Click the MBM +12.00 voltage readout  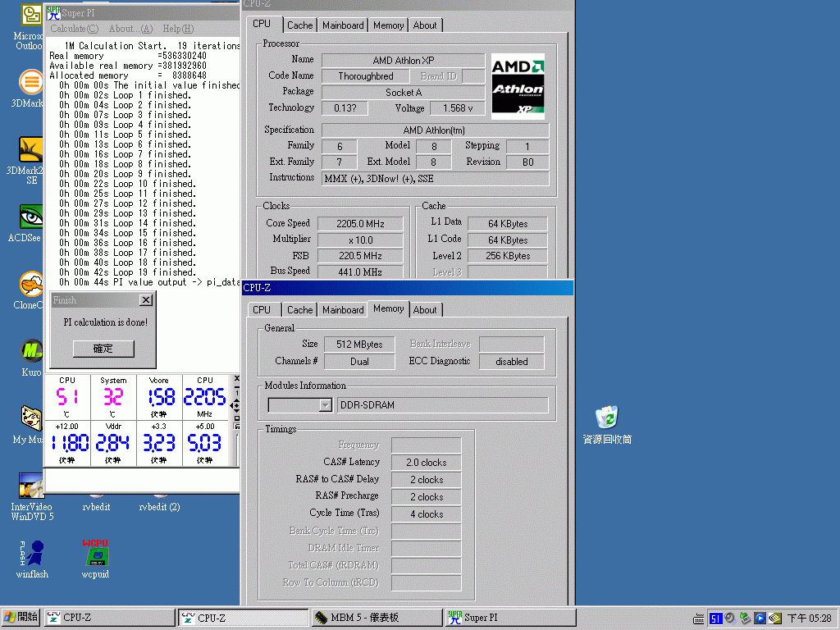point(70,443)
